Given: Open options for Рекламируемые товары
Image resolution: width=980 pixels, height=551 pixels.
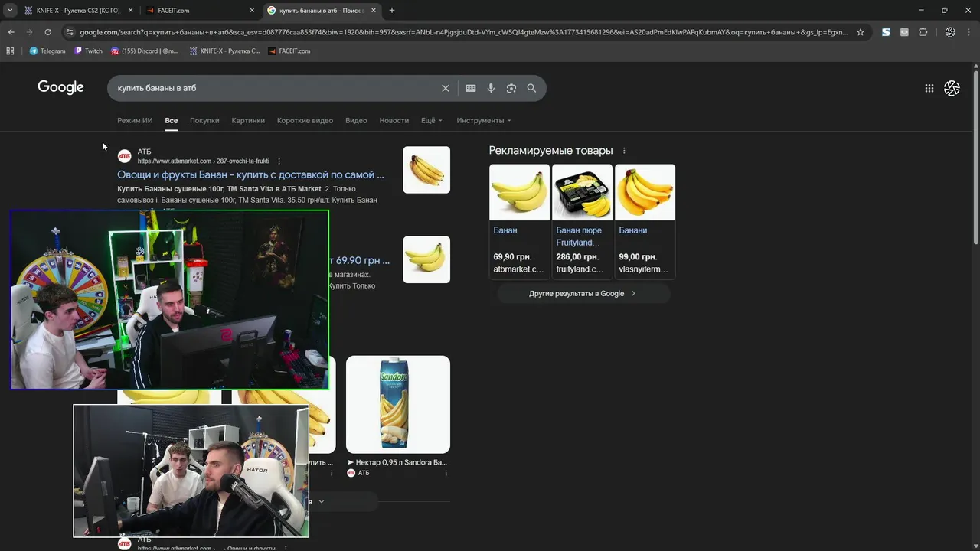Looking at the screenshot, I should coord(624,151).
